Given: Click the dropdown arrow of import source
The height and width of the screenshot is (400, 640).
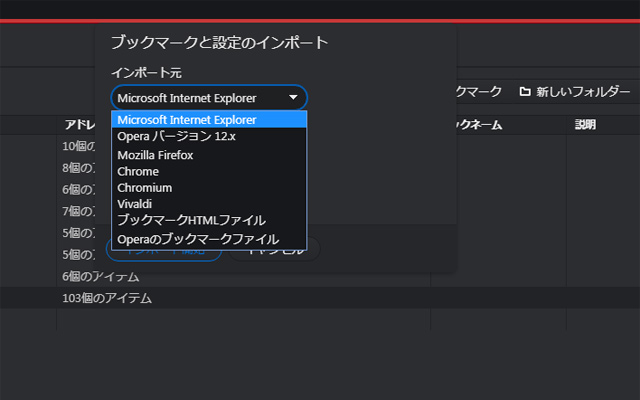Looking at the screenshot, I should click(293, 98).
